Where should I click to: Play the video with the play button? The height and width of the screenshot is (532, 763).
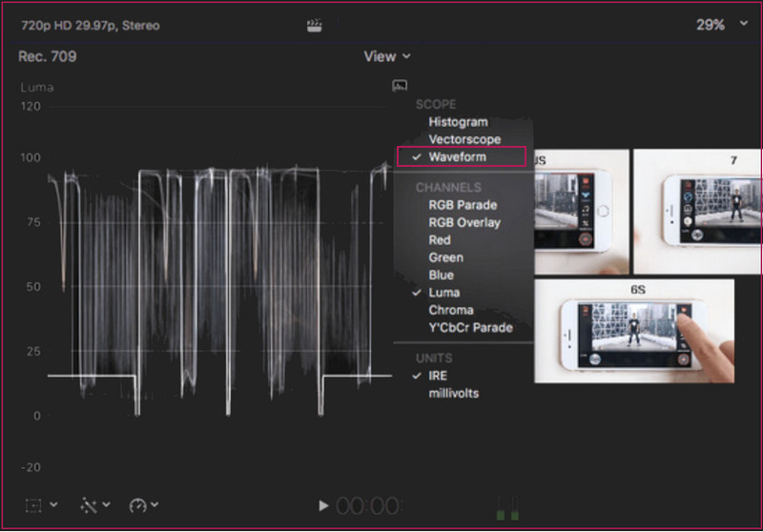pyautogui.click(x=323, y=505)
